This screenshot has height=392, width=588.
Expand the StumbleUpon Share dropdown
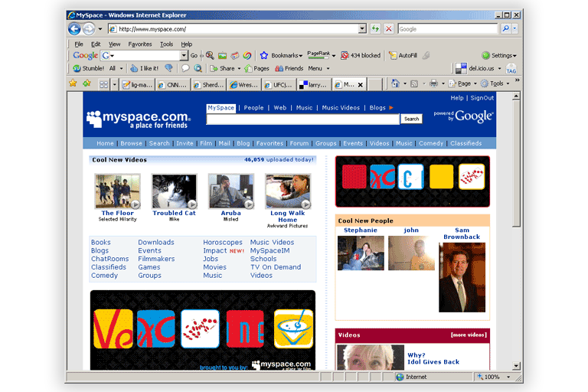(x=239, y=69)
